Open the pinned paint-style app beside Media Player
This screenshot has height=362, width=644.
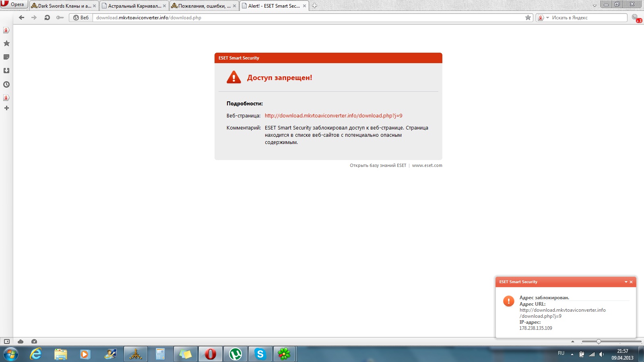point(110,354)
